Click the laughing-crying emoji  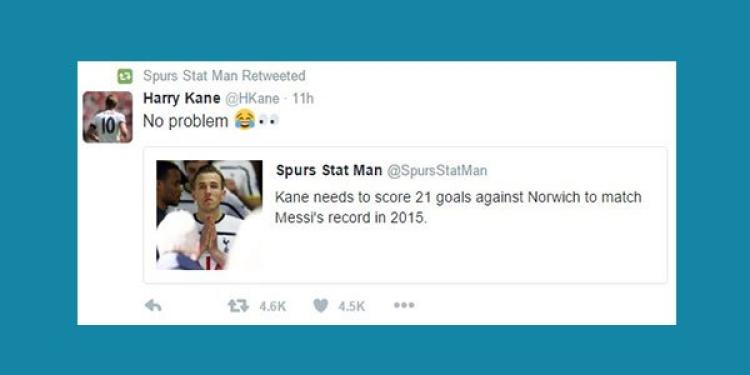244,121
